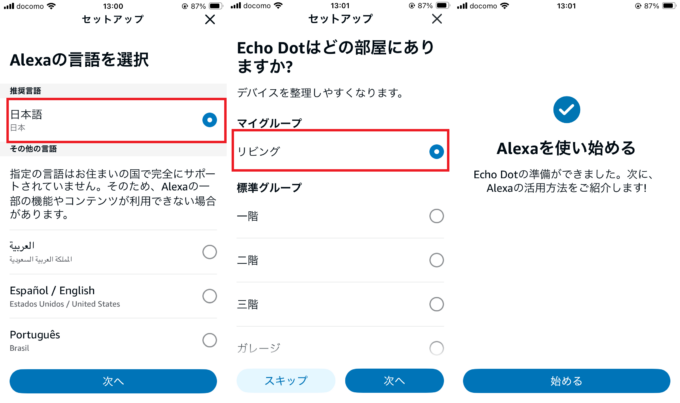Select the Arabic language radio button
The height and width of the screenshot is (403, 680).
tap(209, 252)
